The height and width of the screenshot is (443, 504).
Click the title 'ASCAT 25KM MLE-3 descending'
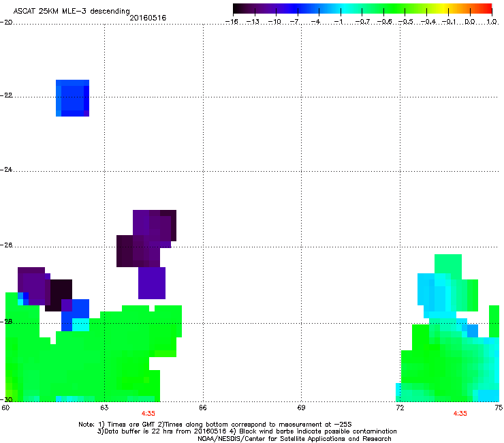coord(72,11)
